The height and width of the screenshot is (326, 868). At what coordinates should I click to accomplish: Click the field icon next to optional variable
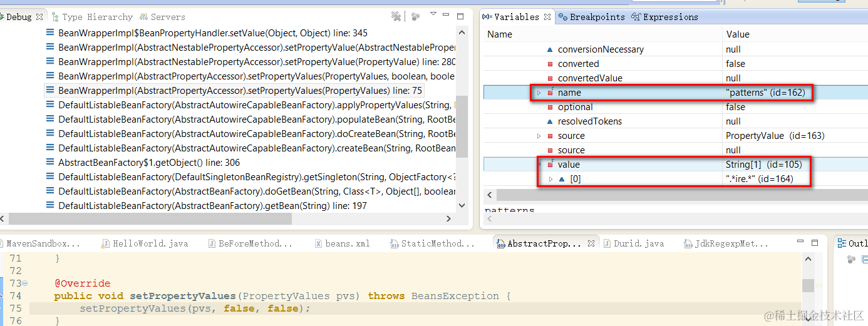(x=550, y=107)
